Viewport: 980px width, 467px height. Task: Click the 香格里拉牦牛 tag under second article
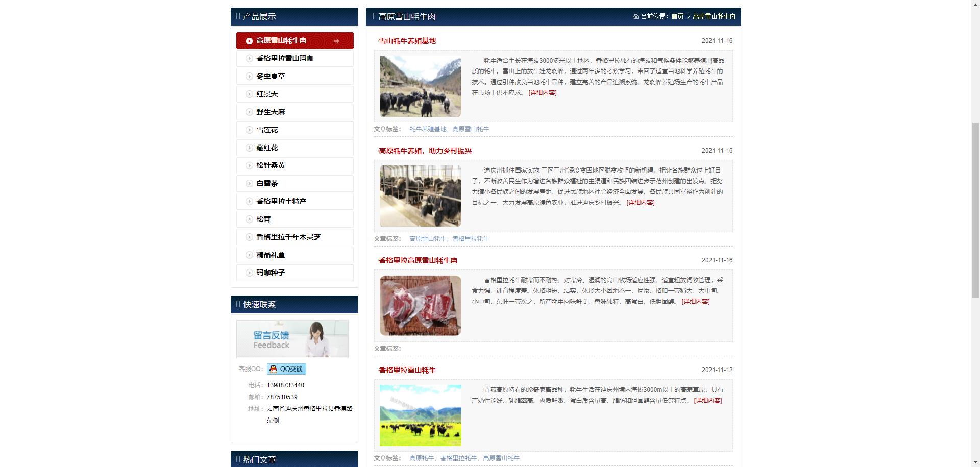click(x=471, y=239)
